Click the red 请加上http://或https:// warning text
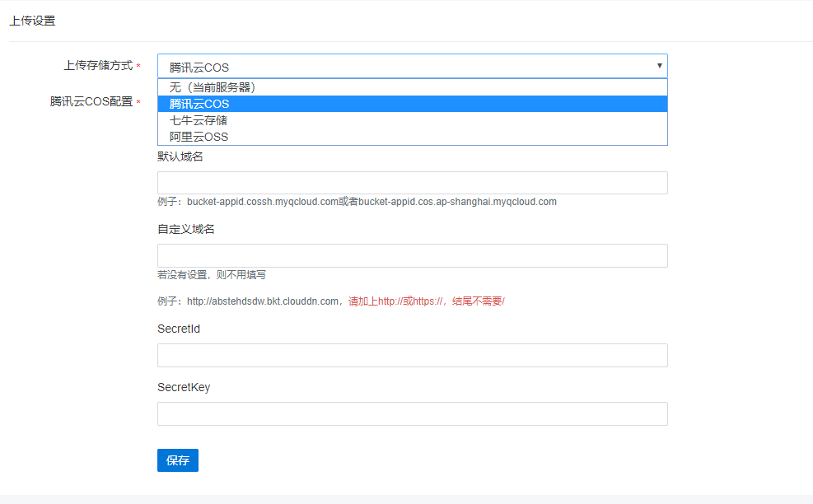The width and height of the screenshot is (813, 504). click(x=427, y=301)
